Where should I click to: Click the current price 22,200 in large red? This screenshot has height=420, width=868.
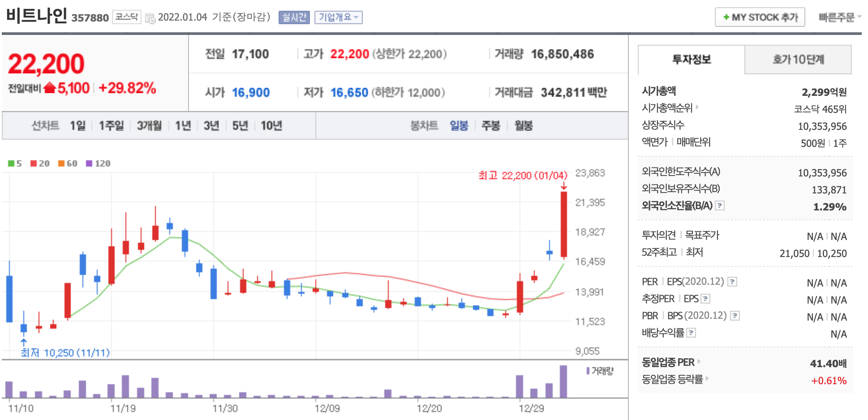pos(46,64)
